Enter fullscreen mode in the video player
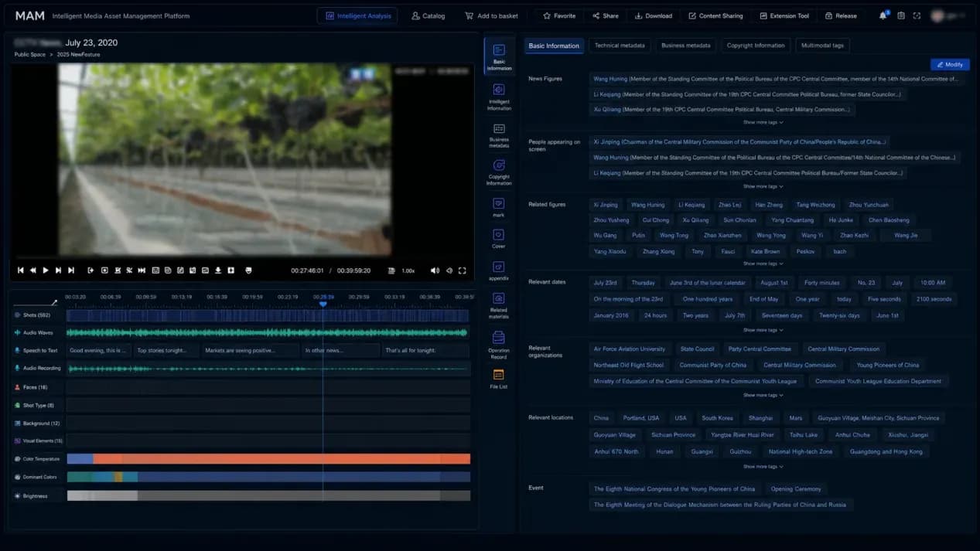Image resolution: width=980 pixels, height=551 pixels. pos(463,270)
